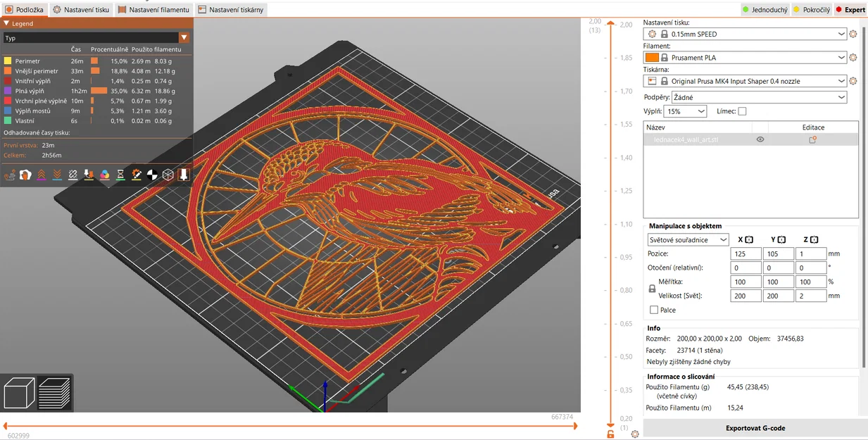The width and height of the screenshot is (868, 440).
Task: Click orange filament color swatch
Action: [x=651, y=58]
